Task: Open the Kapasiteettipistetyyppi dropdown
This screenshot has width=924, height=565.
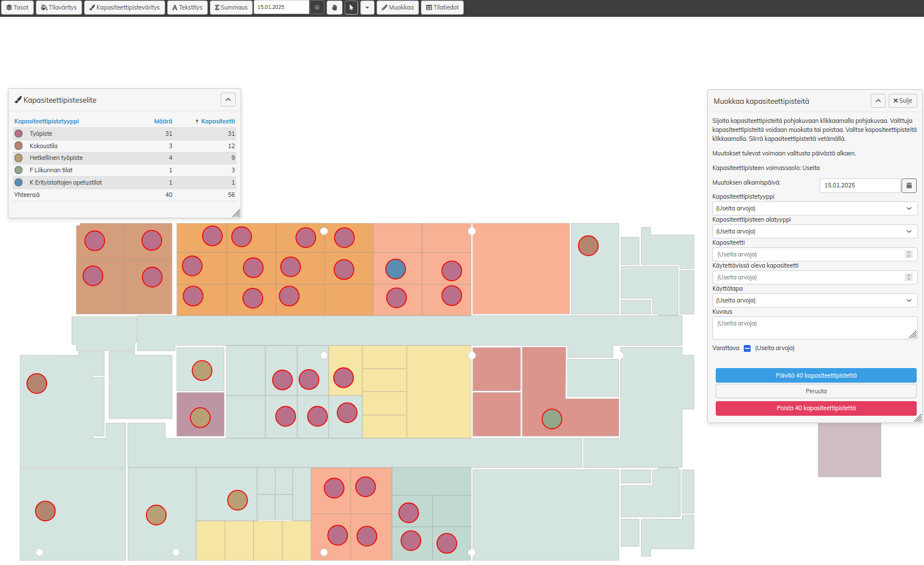Action: coord(815,208)
